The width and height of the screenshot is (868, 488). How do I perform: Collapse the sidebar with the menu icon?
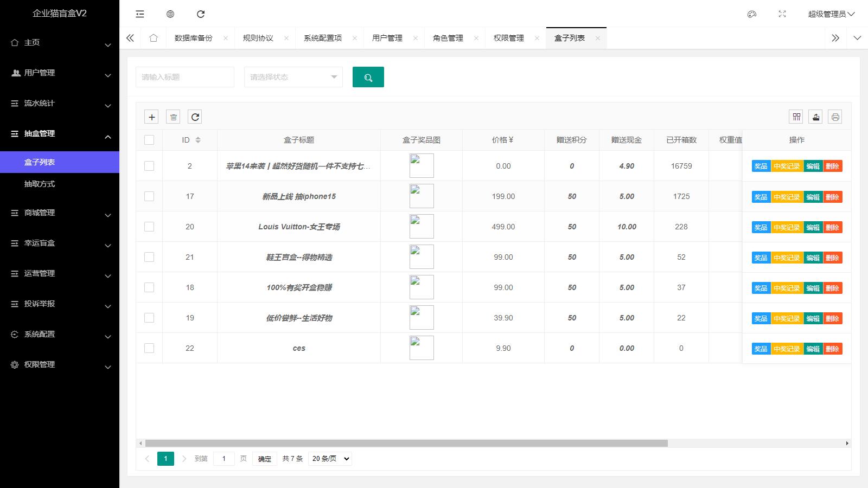[x=140, y=14]
